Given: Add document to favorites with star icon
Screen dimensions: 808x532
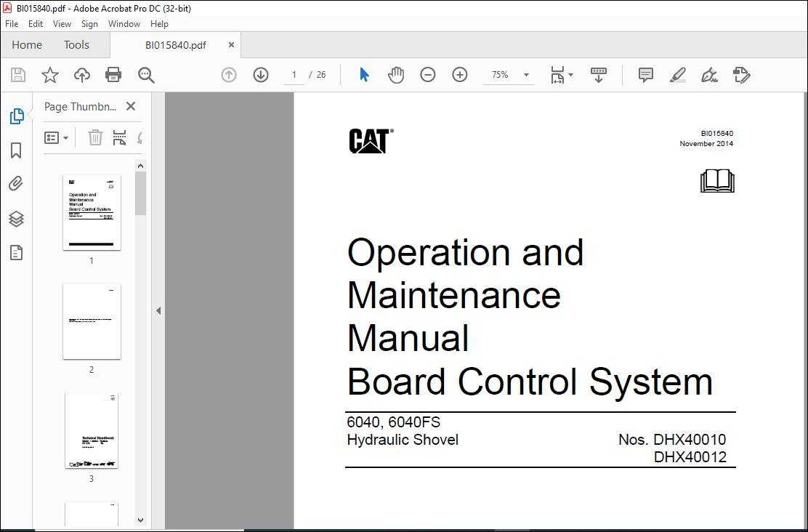Looking at the screenshot, I should [50, 76].
